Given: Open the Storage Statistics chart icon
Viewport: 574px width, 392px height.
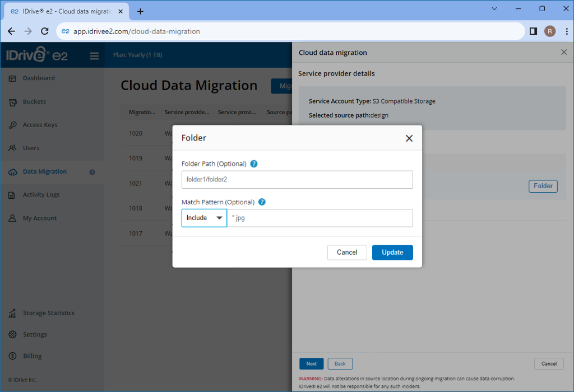Looking at the screenshot, I should pyautogui.click(x=12, y=313).
